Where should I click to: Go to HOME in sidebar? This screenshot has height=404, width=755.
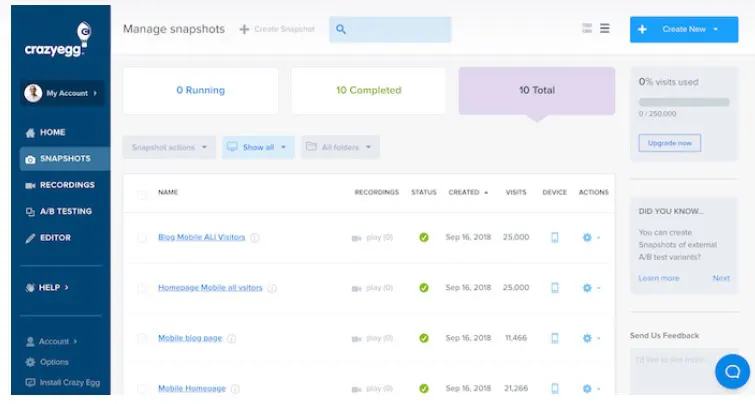click(45, 132)
